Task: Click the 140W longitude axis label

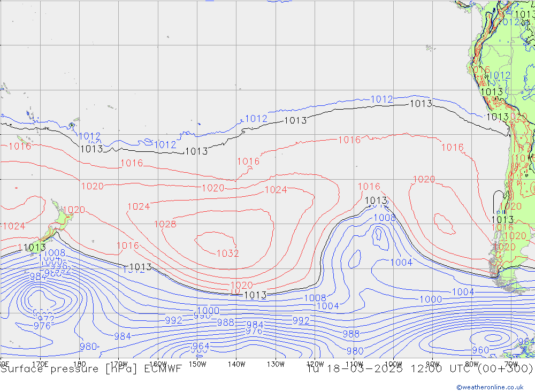Action: (236, 364)
